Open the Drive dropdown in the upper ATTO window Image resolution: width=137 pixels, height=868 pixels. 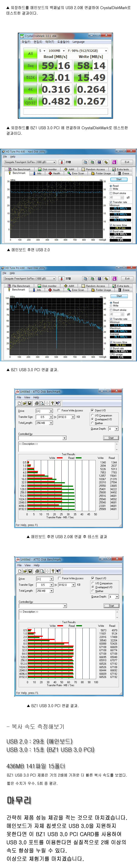(45, 411)
